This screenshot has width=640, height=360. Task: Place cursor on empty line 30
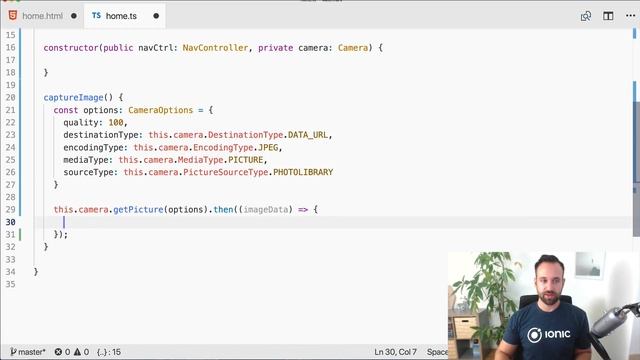pyautogui.click(x=333, y=222)
